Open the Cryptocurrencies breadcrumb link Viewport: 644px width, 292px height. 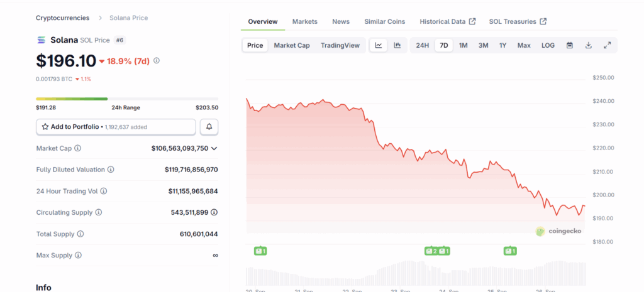pos(62,18)
